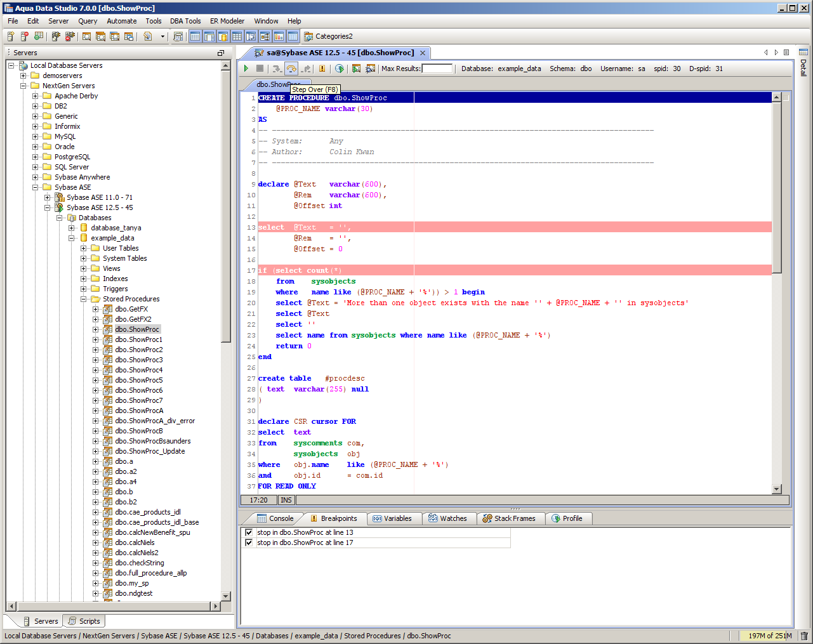Click the Categories2 toolbar icon
The image size is (813, 644).
[308, 37]
